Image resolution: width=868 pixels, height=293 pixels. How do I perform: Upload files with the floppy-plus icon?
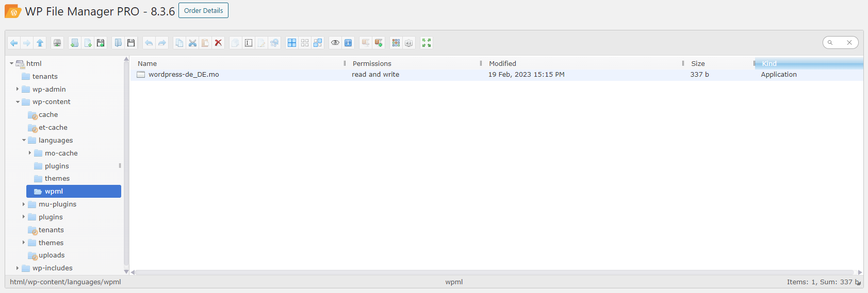101,43
